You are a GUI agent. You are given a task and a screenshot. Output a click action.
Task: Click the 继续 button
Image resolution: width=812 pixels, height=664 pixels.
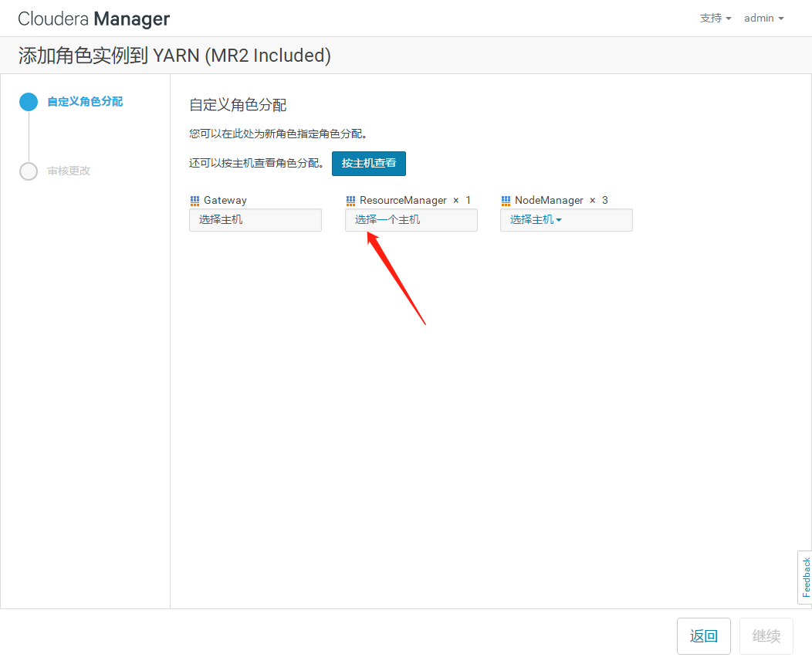[x=766, y=636]
